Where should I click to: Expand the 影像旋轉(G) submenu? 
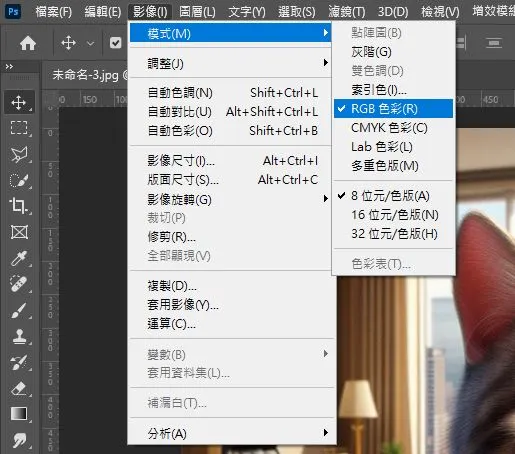pos(230,199)
